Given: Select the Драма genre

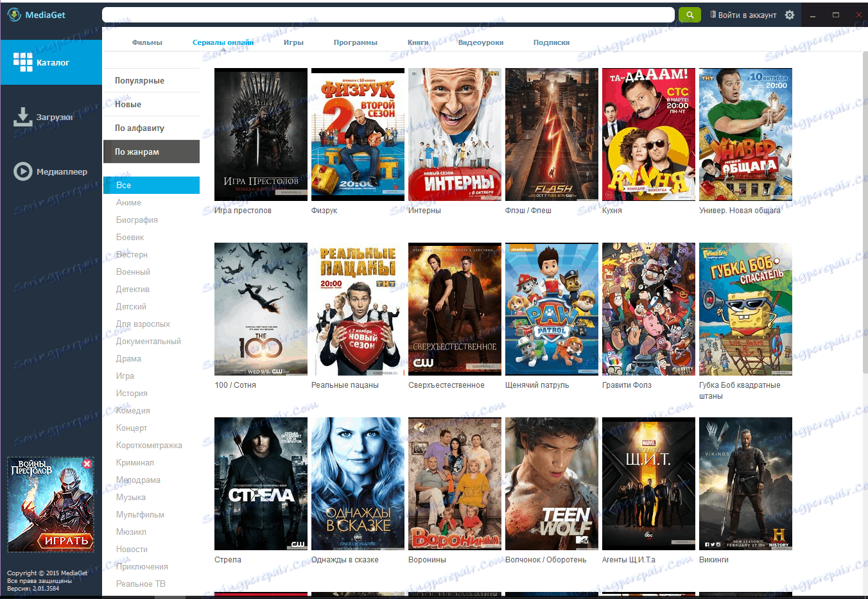Looking at the screenshot, I should coord(128,358).
